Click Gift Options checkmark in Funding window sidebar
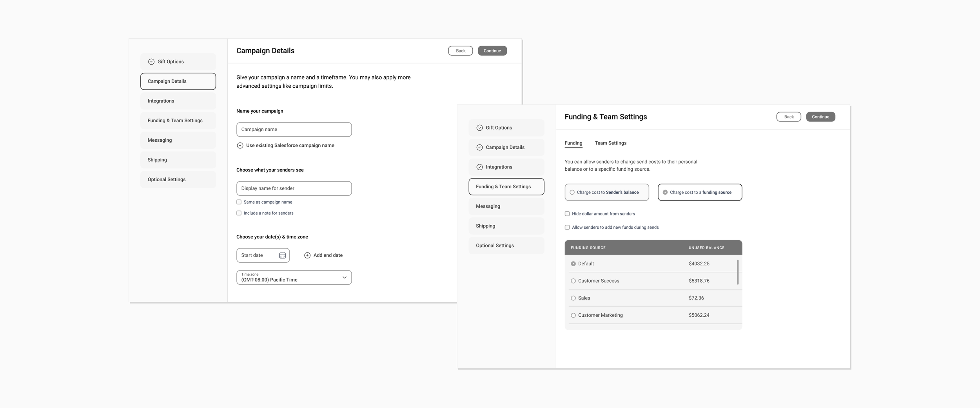Image resolution: width=980 pixels, height=408 pixels. [479, 128]
